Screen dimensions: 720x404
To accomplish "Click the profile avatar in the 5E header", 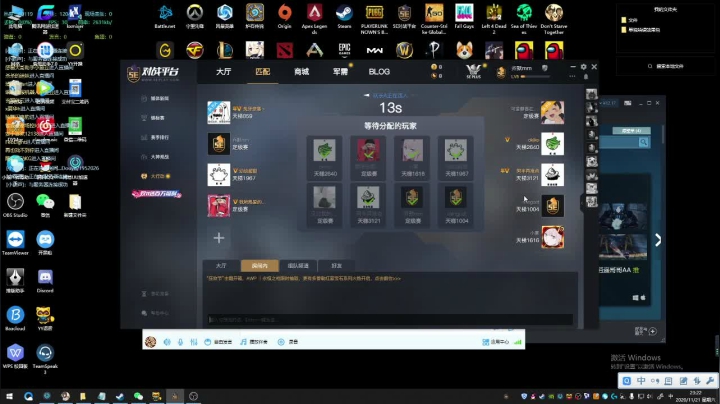I will click(x=501, y=72).
